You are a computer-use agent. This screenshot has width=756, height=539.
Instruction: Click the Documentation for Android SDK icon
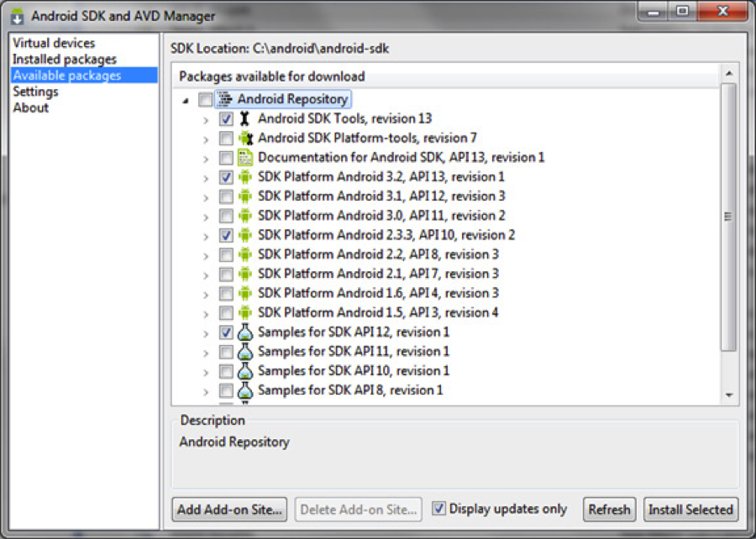click(244, 158)
